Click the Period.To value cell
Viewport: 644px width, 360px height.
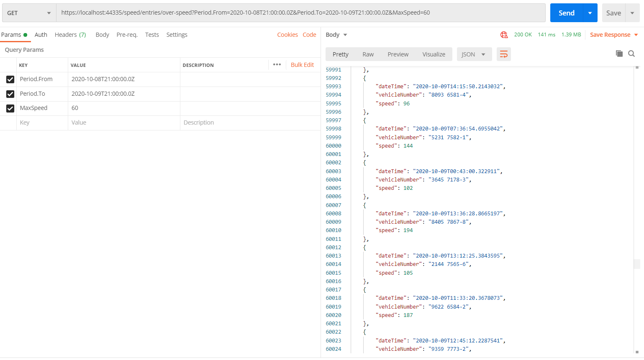pos(124,94)
